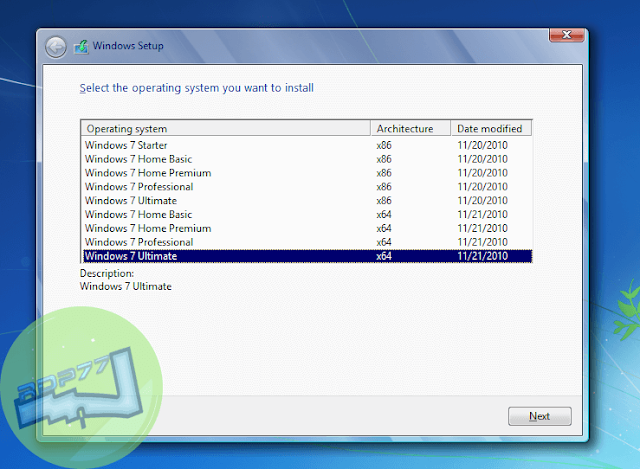The image size is (640, 469).
Task: Click the Next button
Action: [540, 416]
